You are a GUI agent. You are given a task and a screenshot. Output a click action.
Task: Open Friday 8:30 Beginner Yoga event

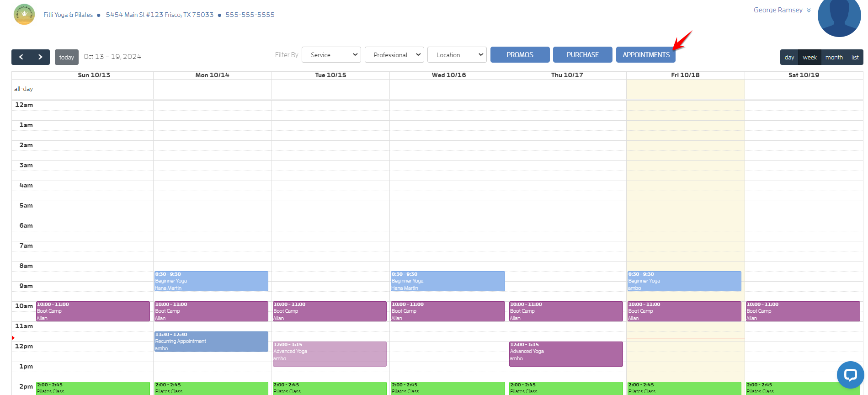pos(684,281)
